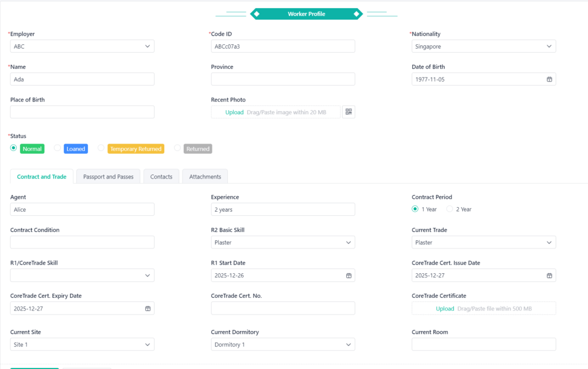
Task: Click Upload link for CoreTrade Certificate
Action: point(445,309)
